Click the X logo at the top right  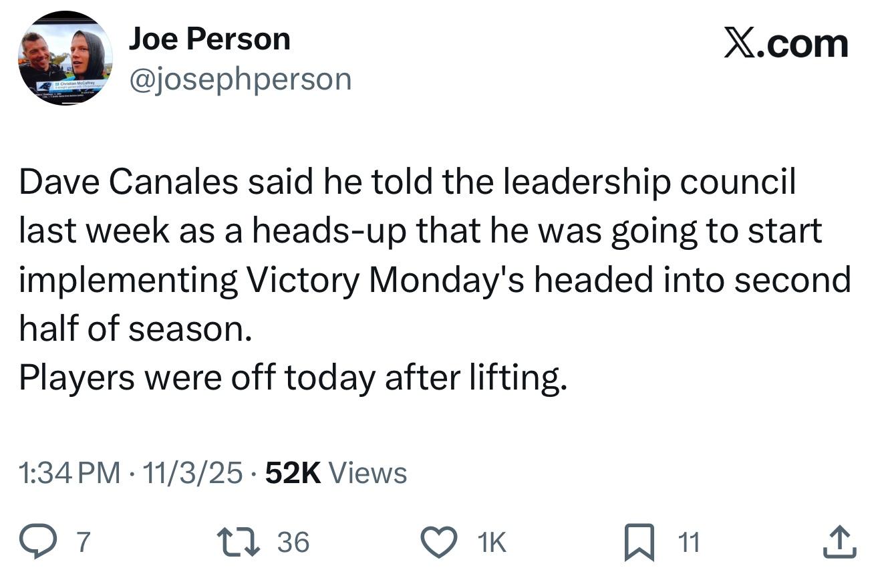(740, 44)
